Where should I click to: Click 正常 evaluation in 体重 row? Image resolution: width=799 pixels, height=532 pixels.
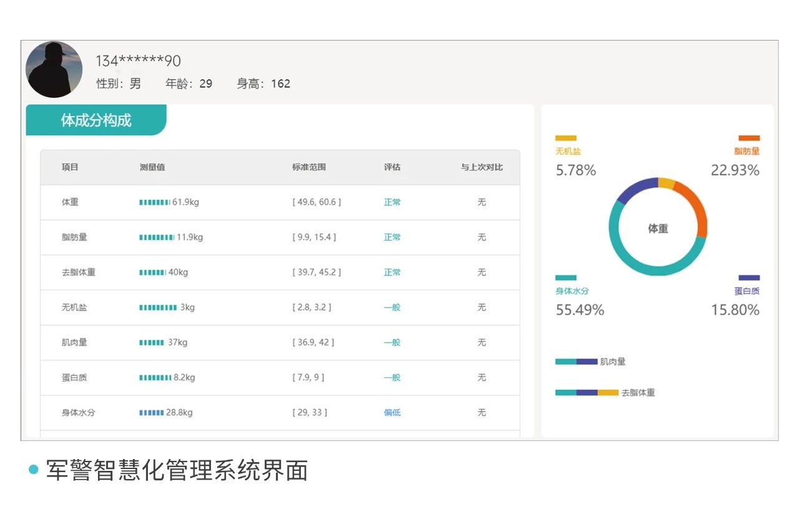click(392, 202)
